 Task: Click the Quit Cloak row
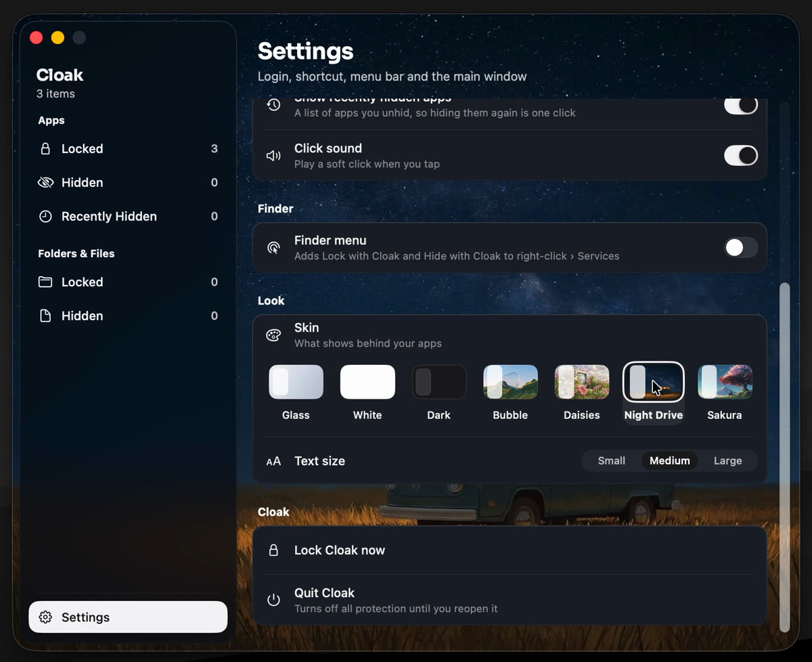point(510,600)
